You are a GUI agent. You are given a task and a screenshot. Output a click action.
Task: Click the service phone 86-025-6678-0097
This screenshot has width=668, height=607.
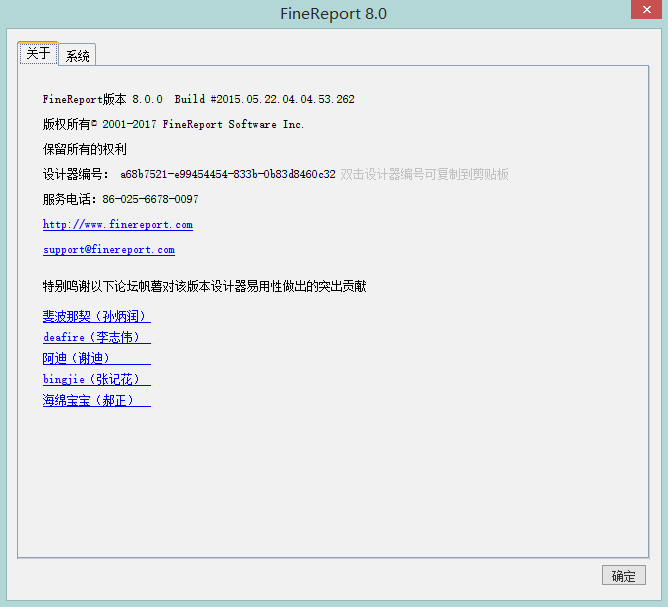tap(150, 199)
